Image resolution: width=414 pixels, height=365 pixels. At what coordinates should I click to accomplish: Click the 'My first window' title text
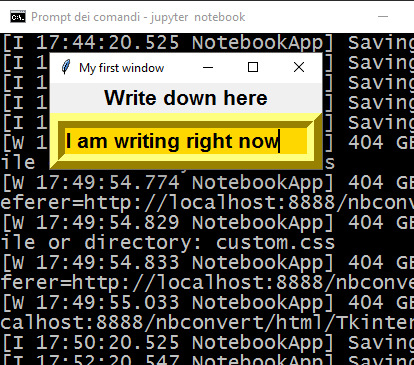[x=122, y=68]
